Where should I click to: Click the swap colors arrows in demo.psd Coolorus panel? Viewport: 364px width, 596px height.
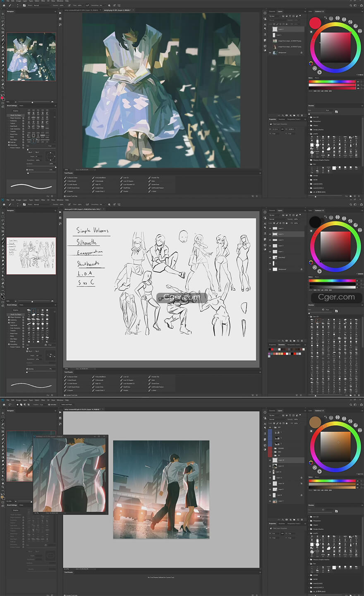tap(326, 218)
